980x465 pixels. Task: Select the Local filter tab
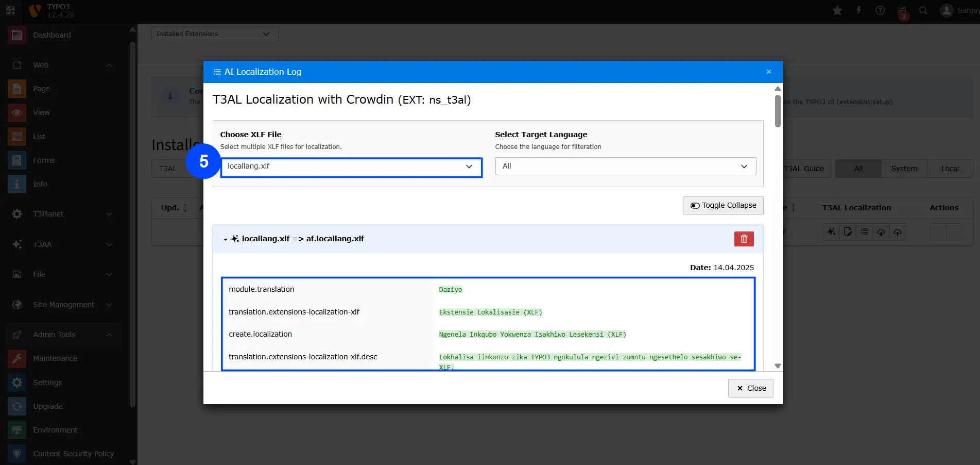tap(950, 169)
